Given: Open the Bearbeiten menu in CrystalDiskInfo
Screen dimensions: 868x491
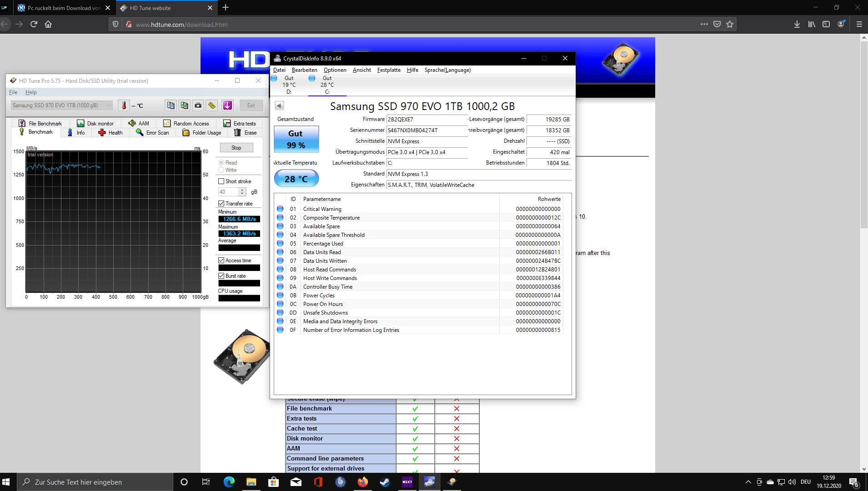Looking at the screenshot, I should tap(305, 70).
